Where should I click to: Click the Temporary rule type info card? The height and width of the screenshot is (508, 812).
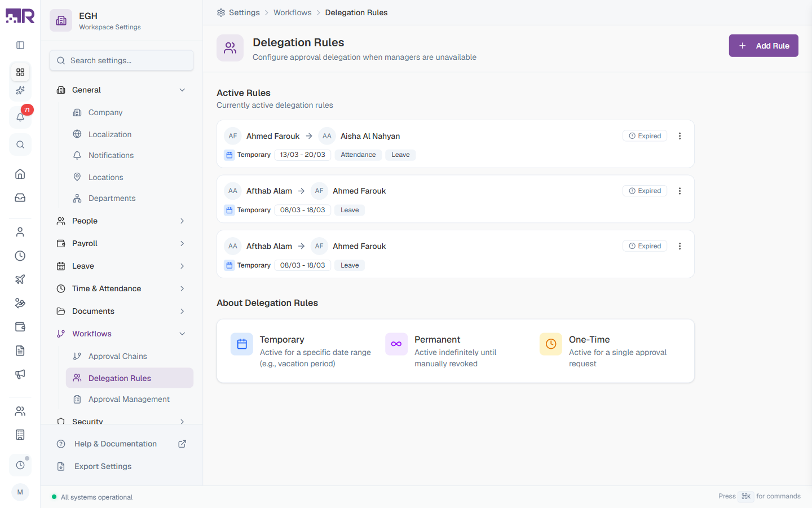pos(301,351)
